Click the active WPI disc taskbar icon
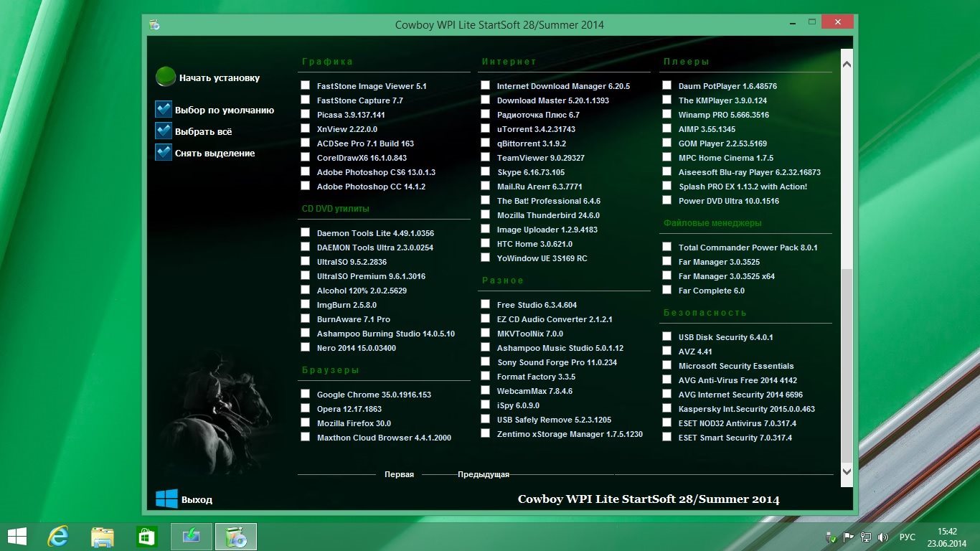This screenshot has height=551, width=980. (x=236, y=537)
